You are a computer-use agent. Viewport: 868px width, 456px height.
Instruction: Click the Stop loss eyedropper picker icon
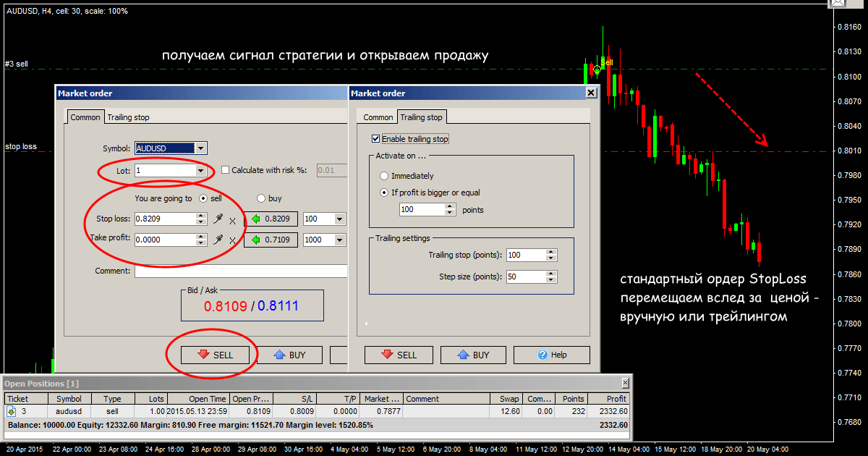218,219
